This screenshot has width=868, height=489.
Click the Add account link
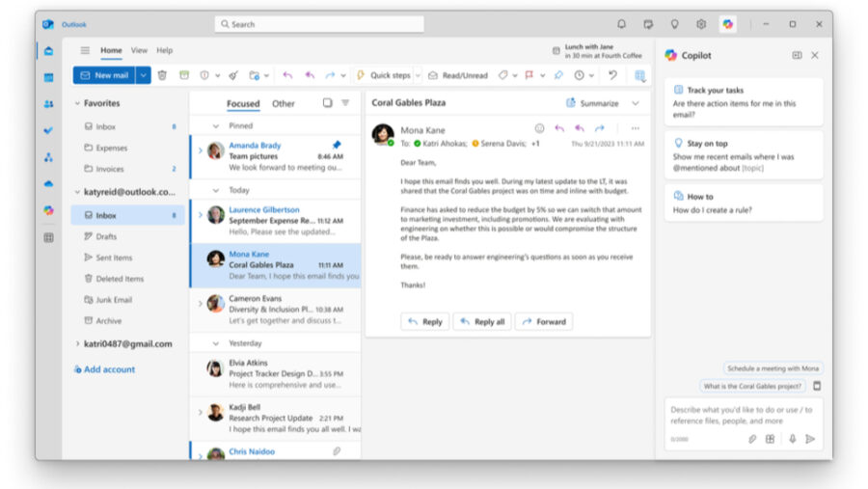tap(104, 369)
